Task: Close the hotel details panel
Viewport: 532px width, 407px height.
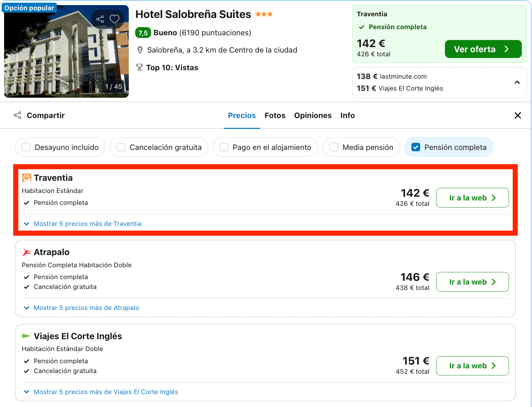Action: tap(518, 115)
